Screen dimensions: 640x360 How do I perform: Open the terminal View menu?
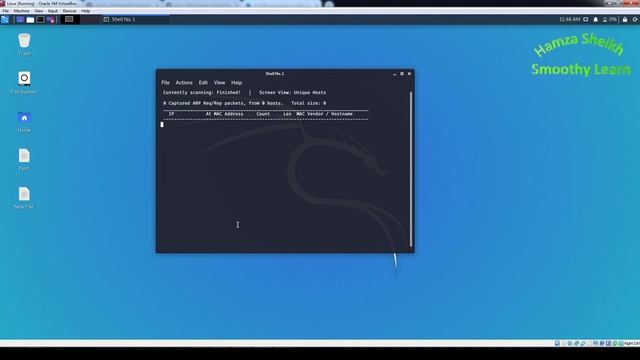[220, 82]
